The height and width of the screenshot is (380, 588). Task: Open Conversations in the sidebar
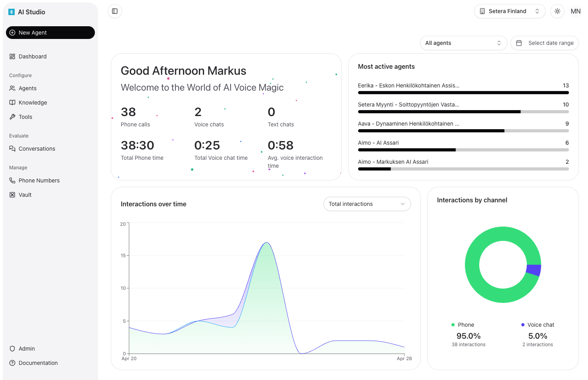click(x=37, y=149)
